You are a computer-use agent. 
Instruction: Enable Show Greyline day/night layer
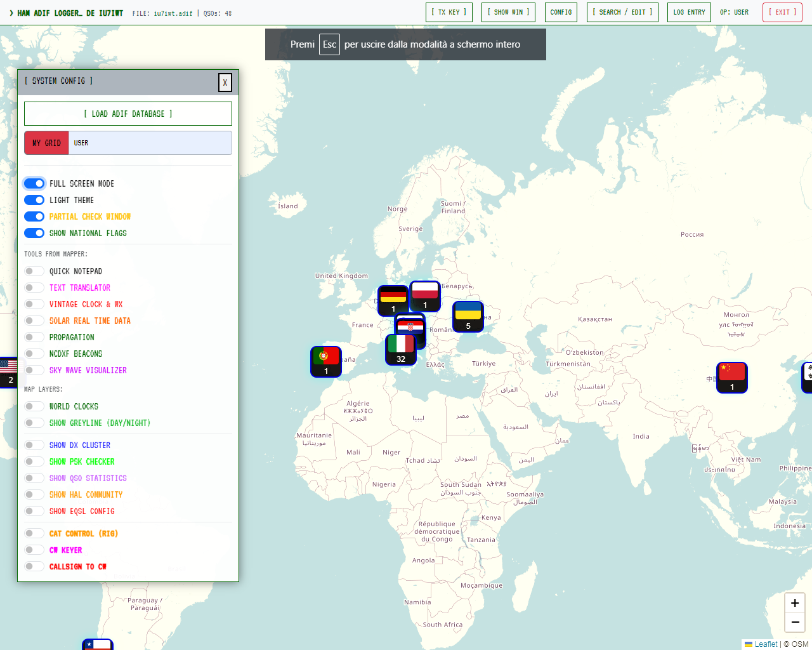pos(34,423)
